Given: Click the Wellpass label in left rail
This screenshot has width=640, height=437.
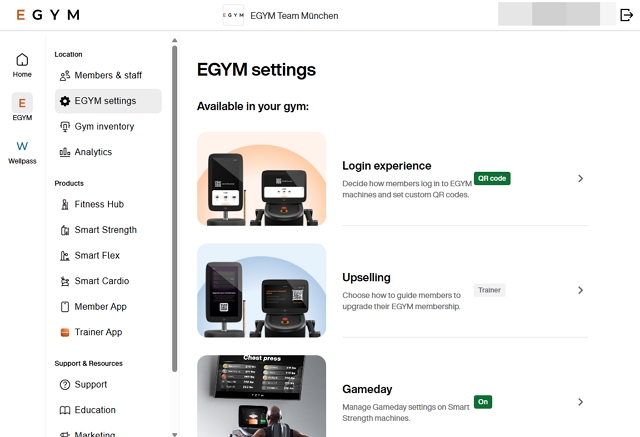Looking at the screenshot, I should (22, 161).
